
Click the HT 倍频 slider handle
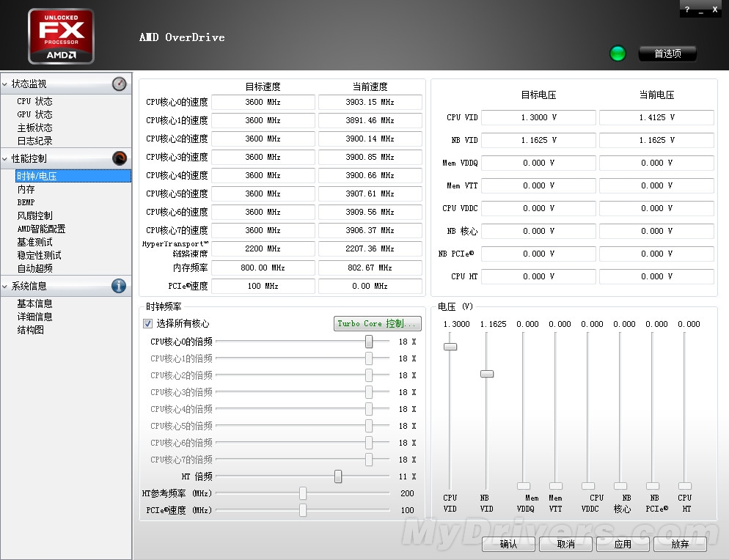[x=338, y=476]
